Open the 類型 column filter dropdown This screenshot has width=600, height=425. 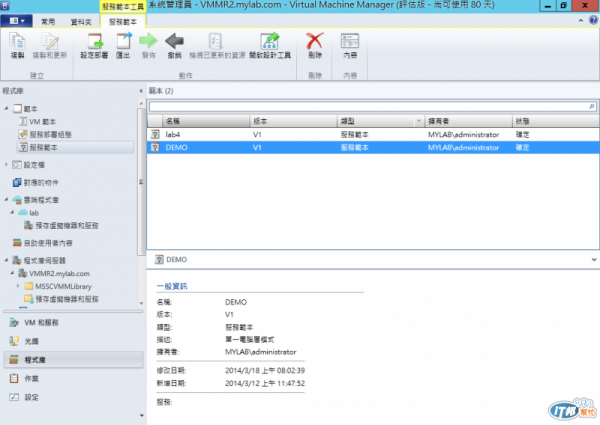[x=419, y=121]
